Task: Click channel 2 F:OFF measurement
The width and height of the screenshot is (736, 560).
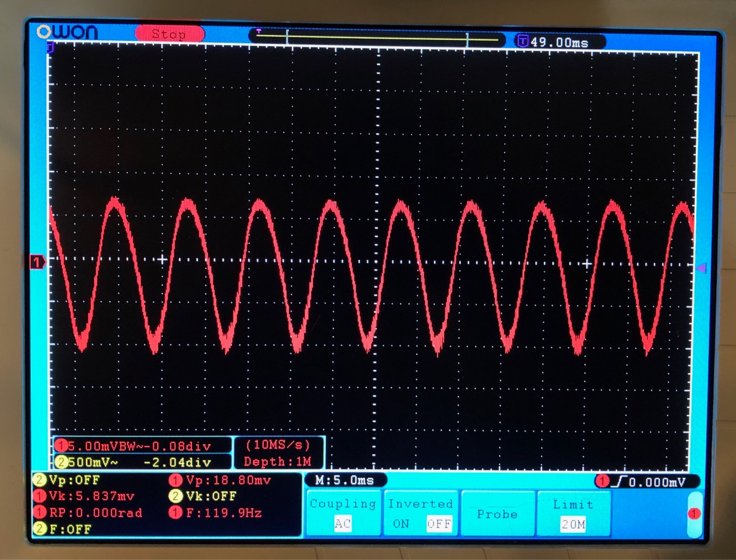Action: coord(63,529)
